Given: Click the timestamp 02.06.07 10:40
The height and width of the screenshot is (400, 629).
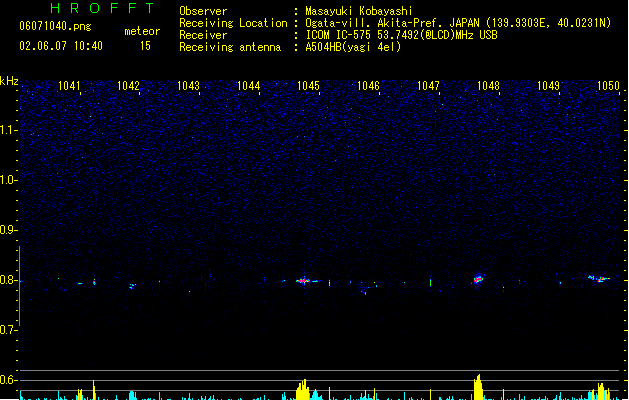Looking at the screenshot, I should pos(61,46).
